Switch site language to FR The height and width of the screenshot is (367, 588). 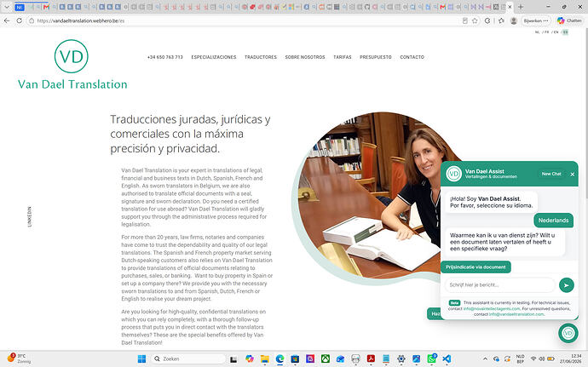[546, 32]
